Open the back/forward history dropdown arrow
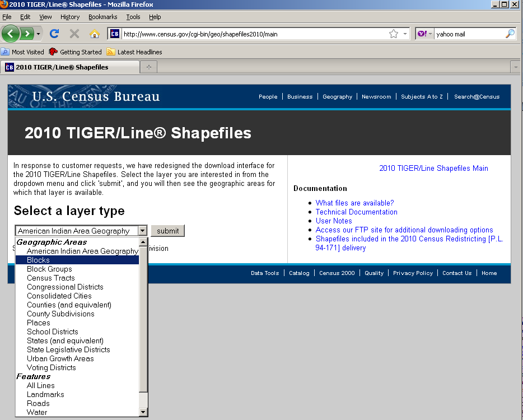This screenshot has height=420, width=523. coord(39,34)
